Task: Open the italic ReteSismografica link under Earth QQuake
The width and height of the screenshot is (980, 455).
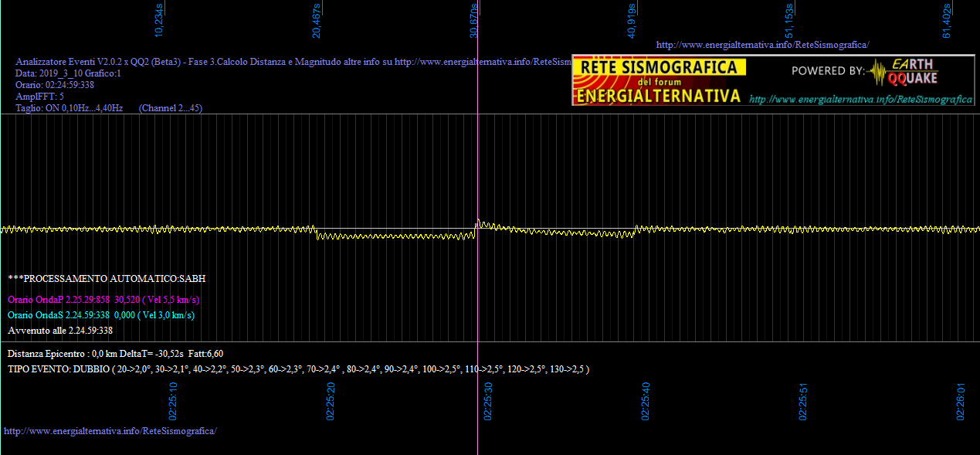Action: [x=860, y=100]
